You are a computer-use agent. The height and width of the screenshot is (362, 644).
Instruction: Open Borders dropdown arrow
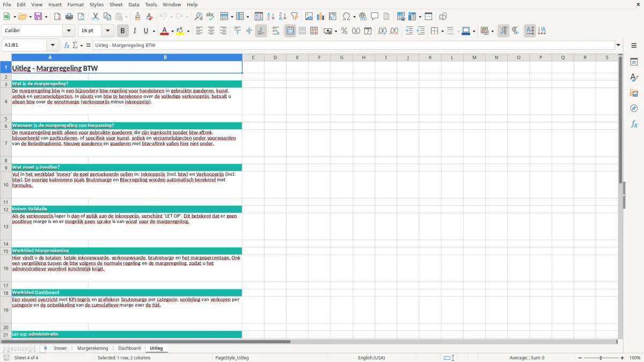click(442, 31)
